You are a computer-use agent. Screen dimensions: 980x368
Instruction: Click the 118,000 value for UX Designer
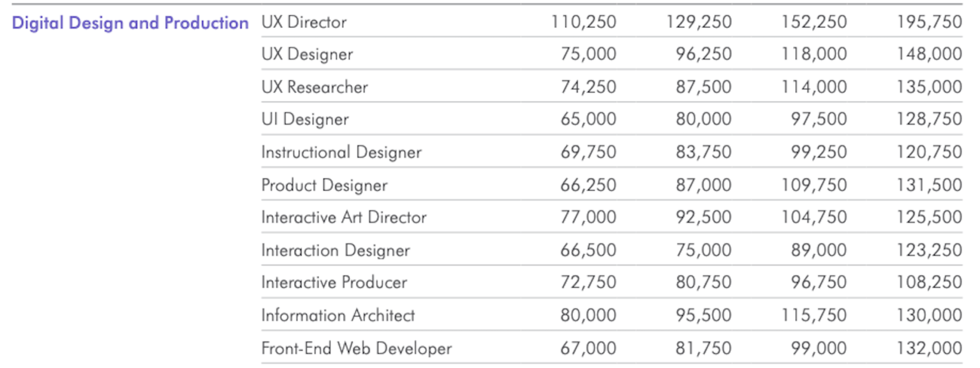[x=815, y=54]
